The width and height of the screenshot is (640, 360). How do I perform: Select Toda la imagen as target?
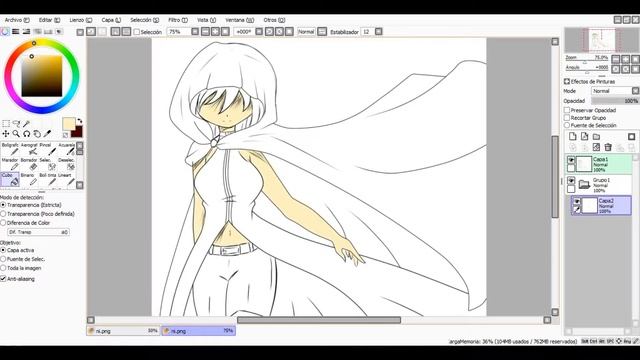[x=3, y=268]
